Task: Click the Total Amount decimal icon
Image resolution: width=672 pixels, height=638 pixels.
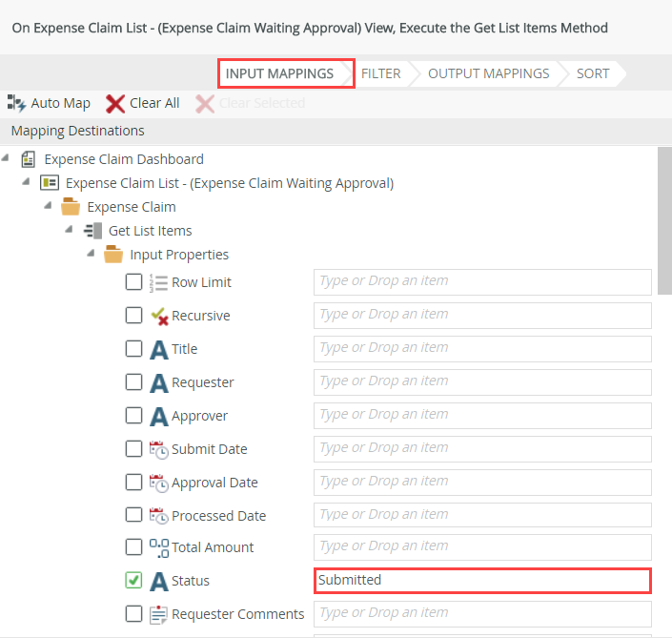Action: pos(159,548)
